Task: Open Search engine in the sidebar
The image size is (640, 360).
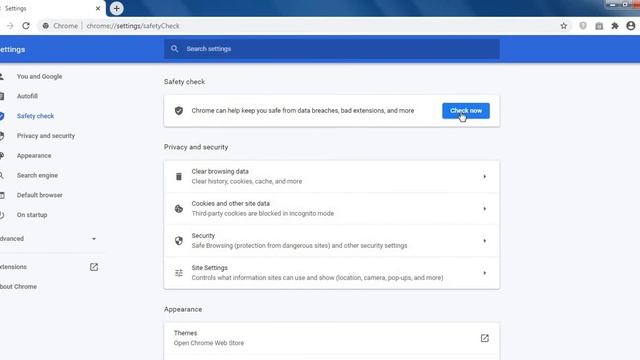Action: point(37,176)
